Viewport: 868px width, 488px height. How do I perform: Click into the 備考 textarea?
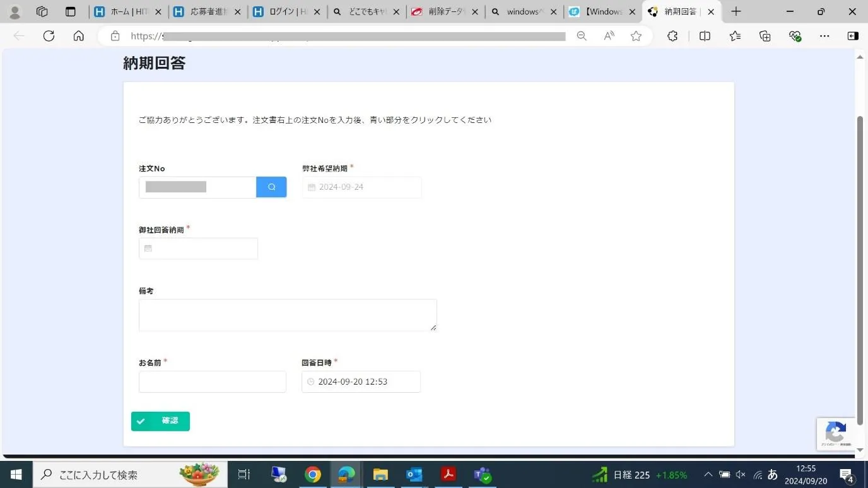click(288, 315)
